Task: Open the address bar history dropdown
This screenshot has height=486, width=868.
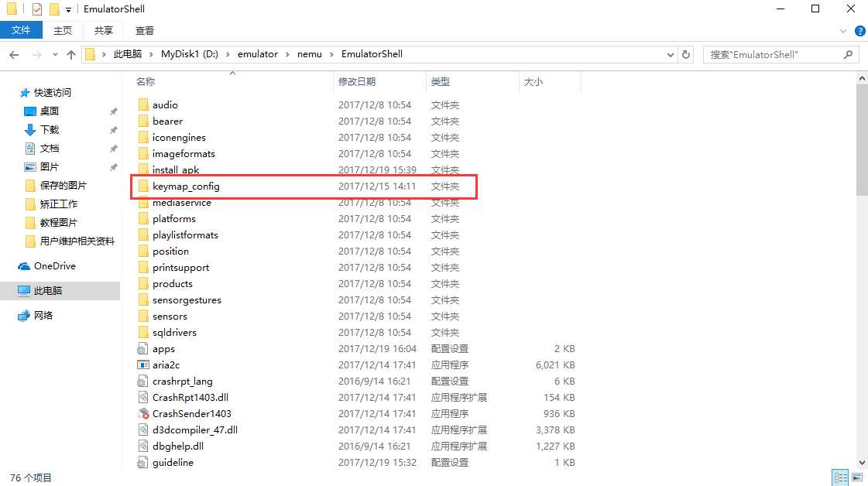Action: [671, 54]
